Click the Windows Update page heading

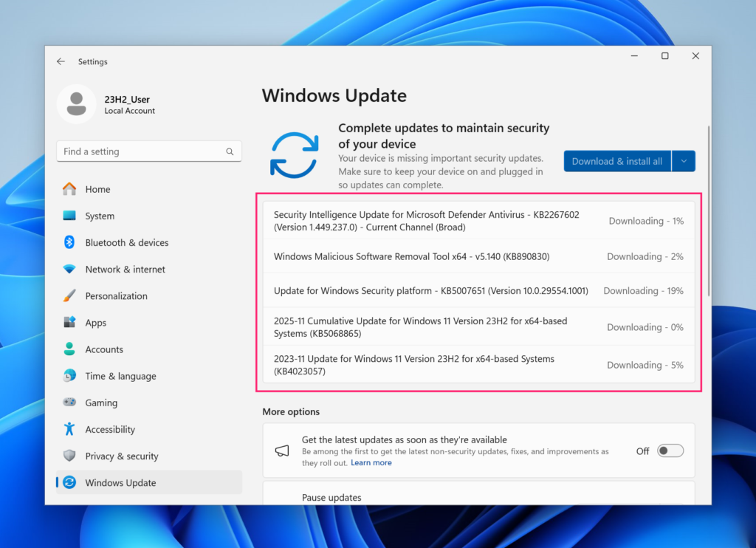click(334, 95)
